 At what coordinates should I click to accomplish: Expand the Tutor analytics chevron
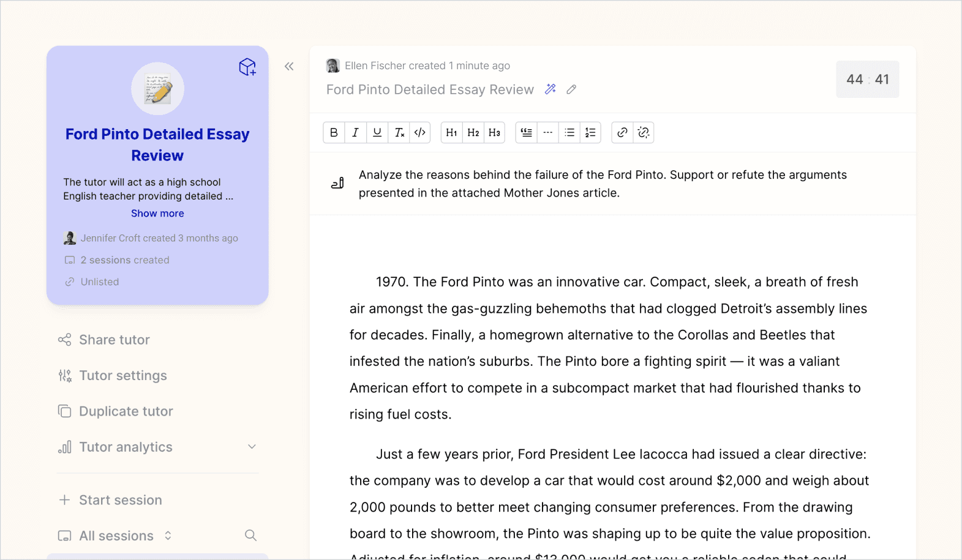coord(252,447)
